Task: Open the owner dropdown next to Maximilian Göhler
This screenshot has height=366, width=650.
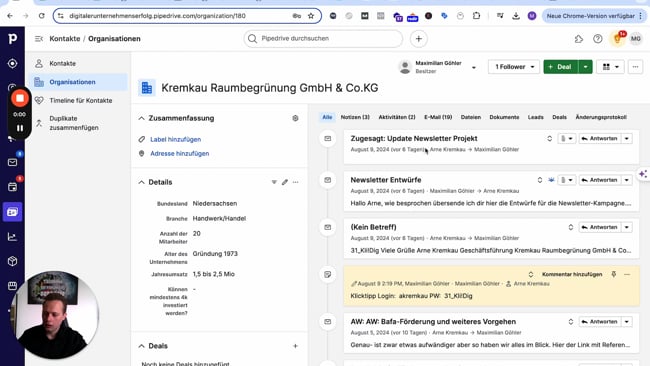Action: pyautogui.click(x=474, y=67)
